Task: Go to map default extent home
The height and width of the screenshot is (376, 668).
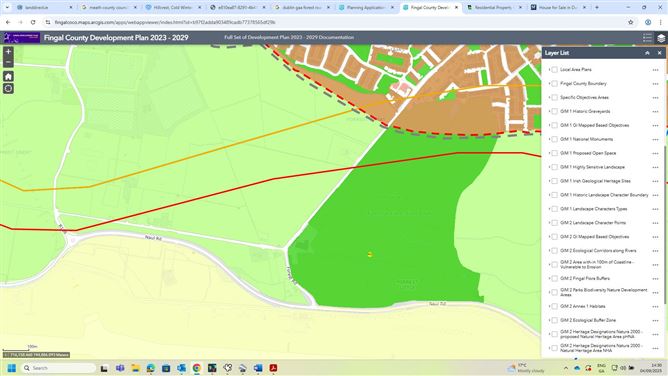Action: [8, 76]
